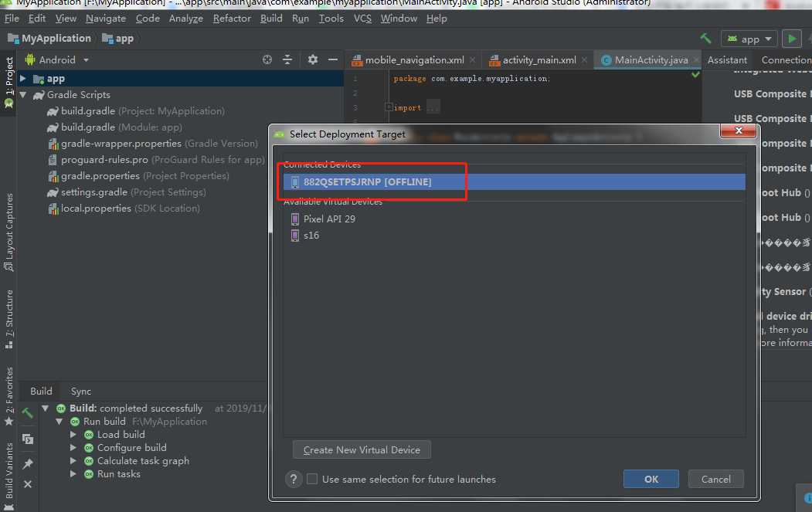
Task: Open the app run configuration dropdown
Action: pos(749,39)
